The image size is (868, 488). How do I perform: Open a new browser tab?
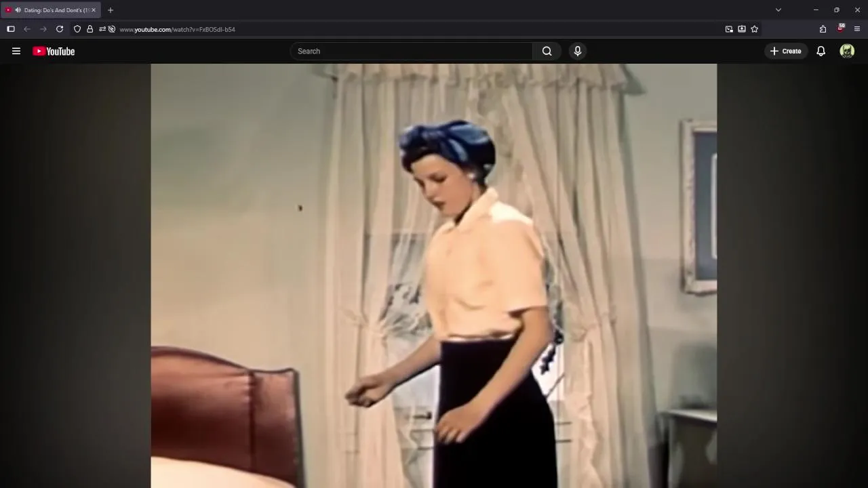(111, 10)
